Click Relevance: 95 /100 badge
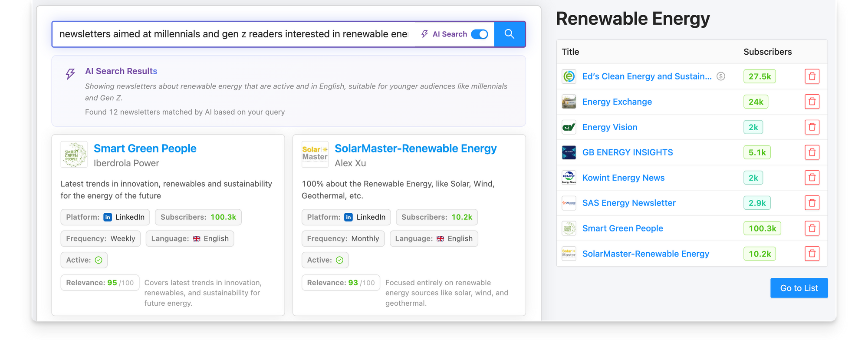Screen dimensions: 868x340 click(x=100, y=283)
